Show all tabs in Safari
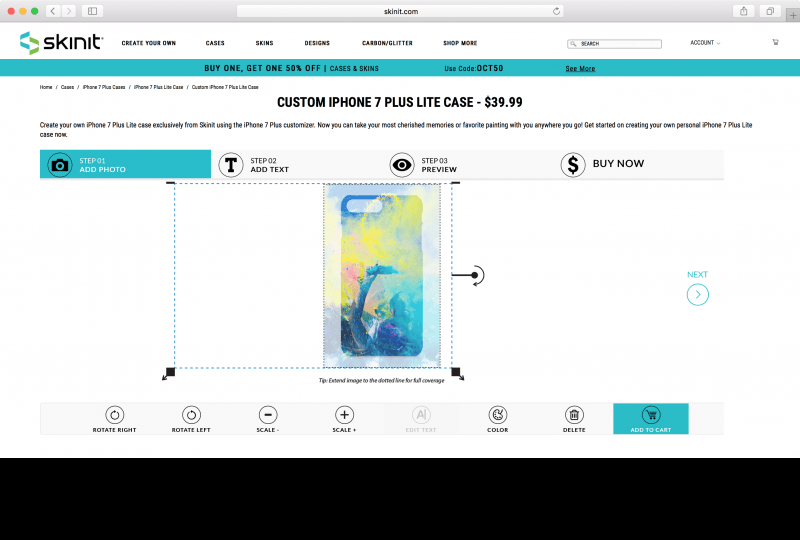This screenshot has height=540, width=800. click(770, 11)
